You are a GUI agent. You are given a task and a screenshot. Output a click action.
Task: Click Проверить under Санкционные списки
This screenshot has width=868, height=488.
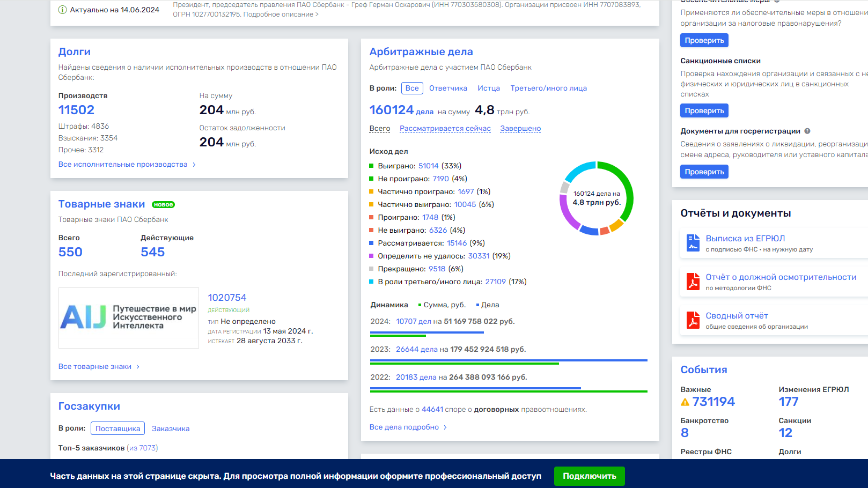point(704,110)
